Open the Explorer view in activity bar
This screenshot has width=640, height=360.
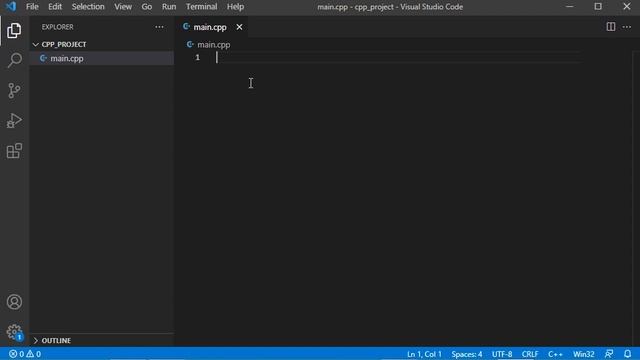tap(14, 31)
